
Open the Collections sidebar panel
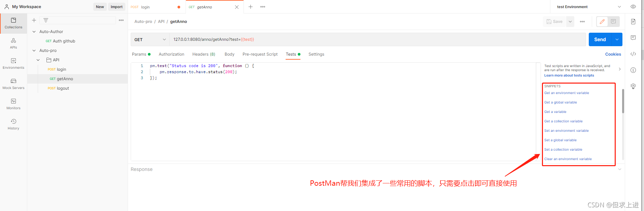pos(13,23)
